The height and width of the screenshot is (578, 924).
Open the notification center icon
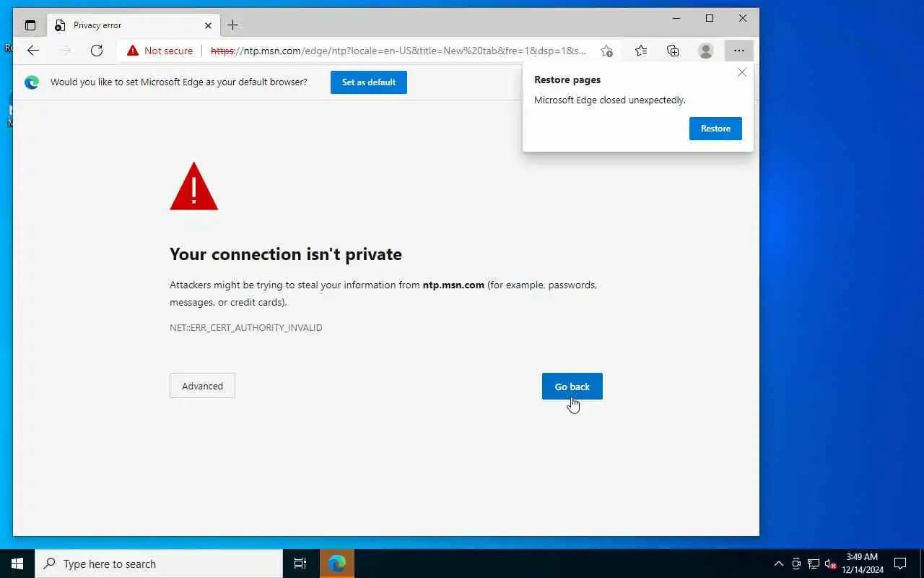(900, 564)
